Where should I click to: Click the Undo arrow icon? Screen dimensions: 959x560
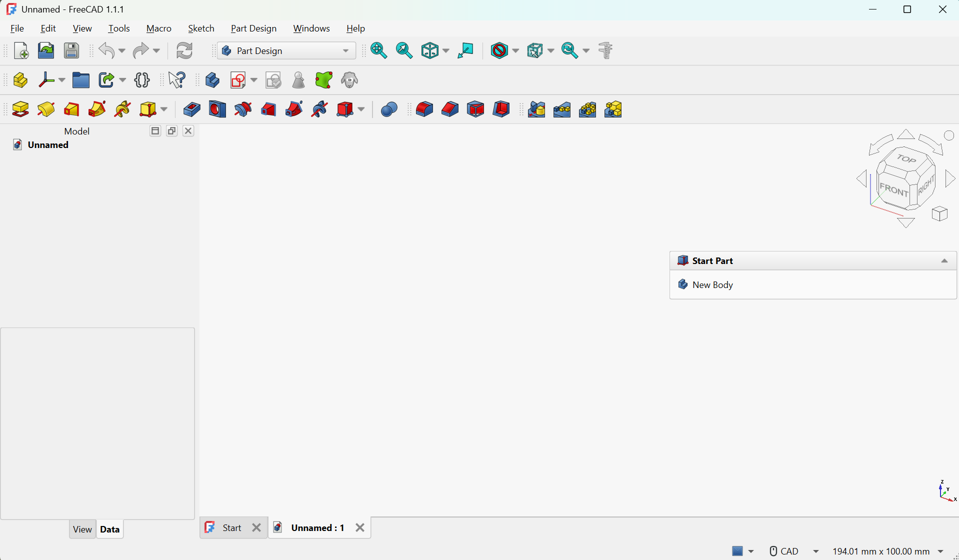106,50
